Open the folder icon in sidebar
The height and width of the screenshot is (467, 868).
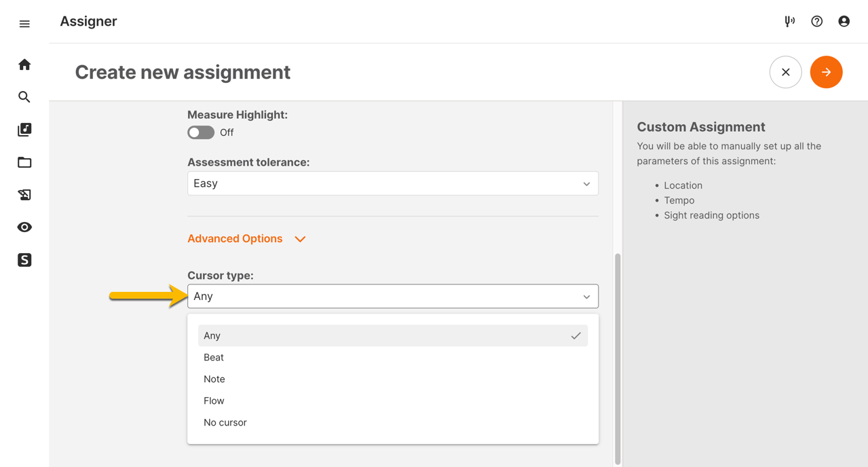tap(24, 162)
